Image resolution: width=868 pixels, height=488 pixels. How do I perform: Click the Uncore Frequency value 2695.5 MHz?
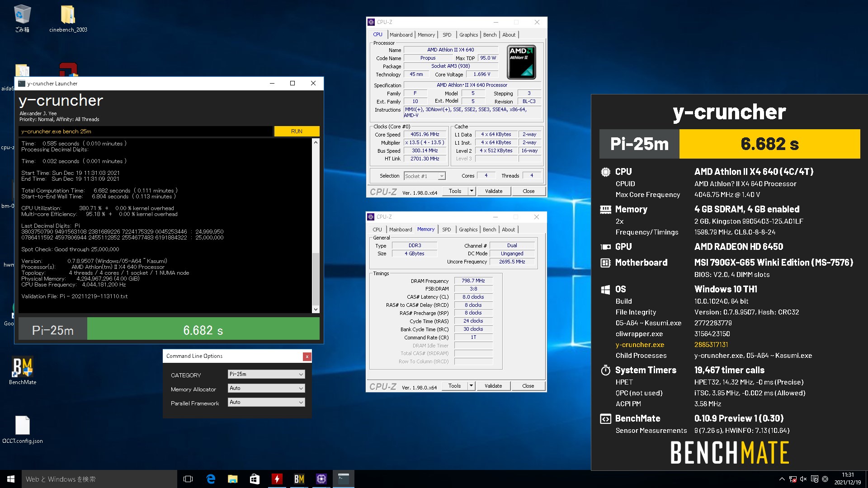click(x=512, y=262)
